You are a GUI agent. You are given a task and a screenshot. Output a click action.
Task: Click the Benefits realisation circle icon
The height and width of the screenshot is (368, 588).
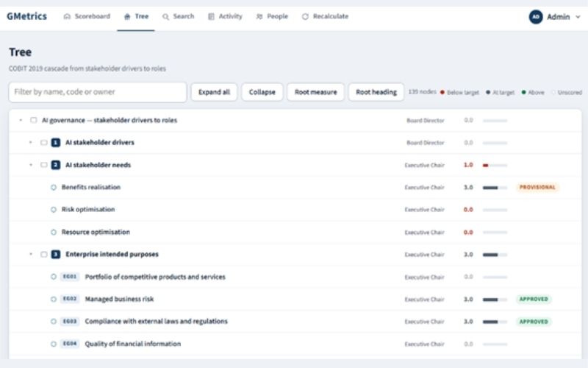(x=54, y=187)
